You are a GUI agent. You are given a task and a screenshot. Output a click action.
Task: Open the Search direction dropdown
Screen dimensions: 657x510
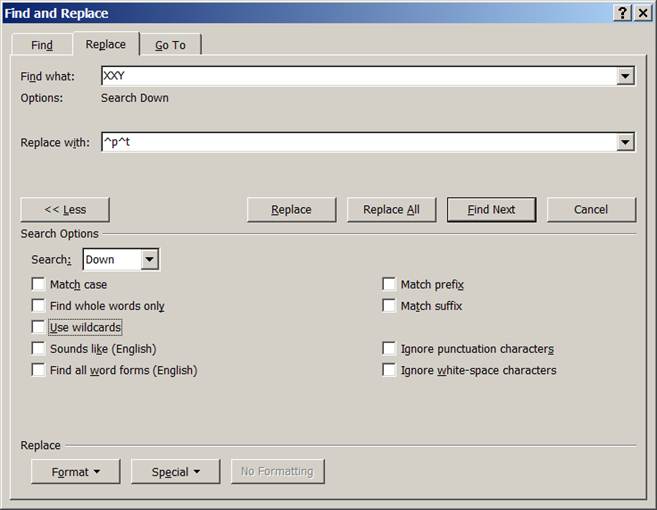pos(149,260)
